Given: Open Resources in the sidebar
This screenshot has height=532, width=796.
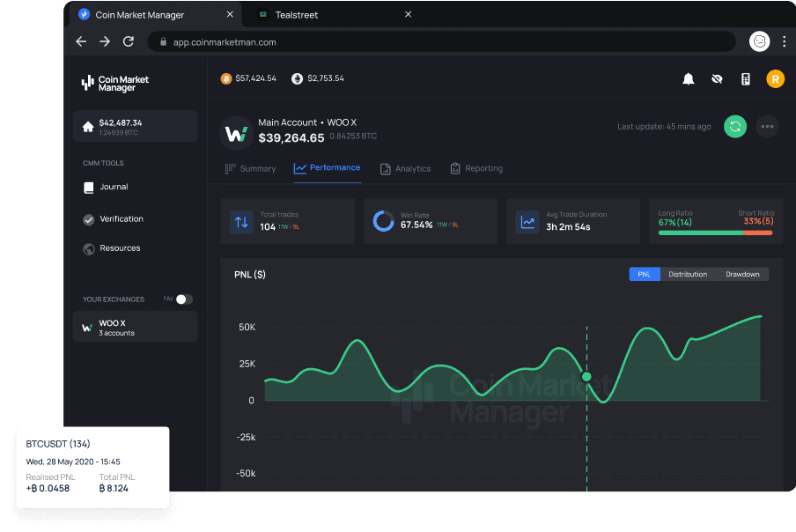Looking at the screenshot, I should tap(112, 248).
